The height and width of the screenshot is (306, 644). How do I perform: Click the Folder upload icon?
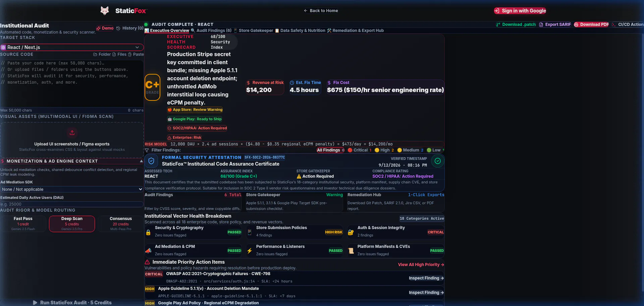pyautogui.click(x=95, y=54)
